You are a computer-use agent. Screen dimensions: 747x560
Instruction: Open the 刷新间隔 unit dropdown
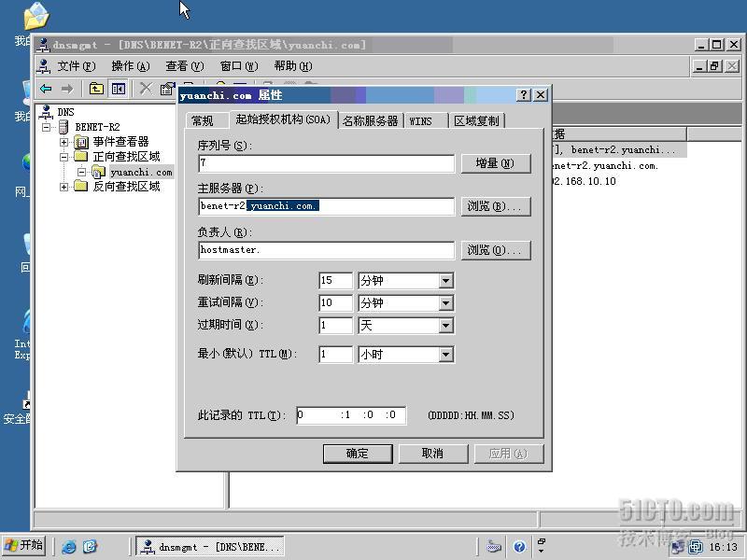pos(445,281)
